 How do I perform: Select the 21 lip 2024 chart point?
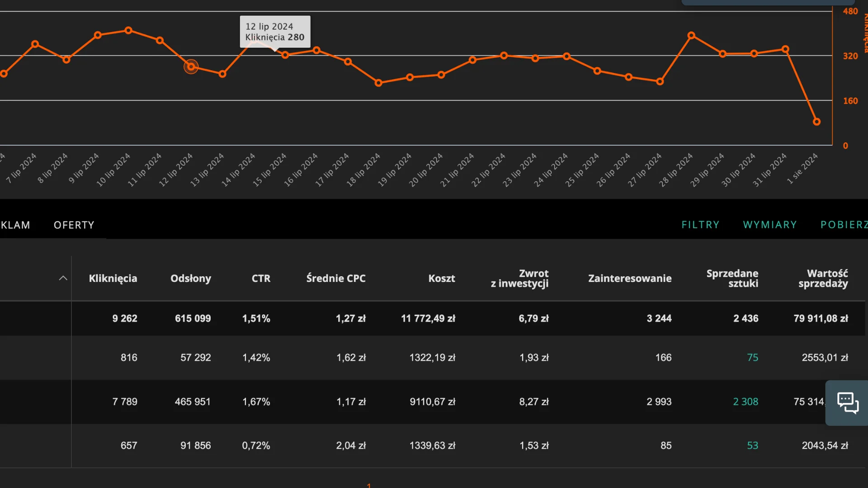pyautogui.click(x=472, y=60)
